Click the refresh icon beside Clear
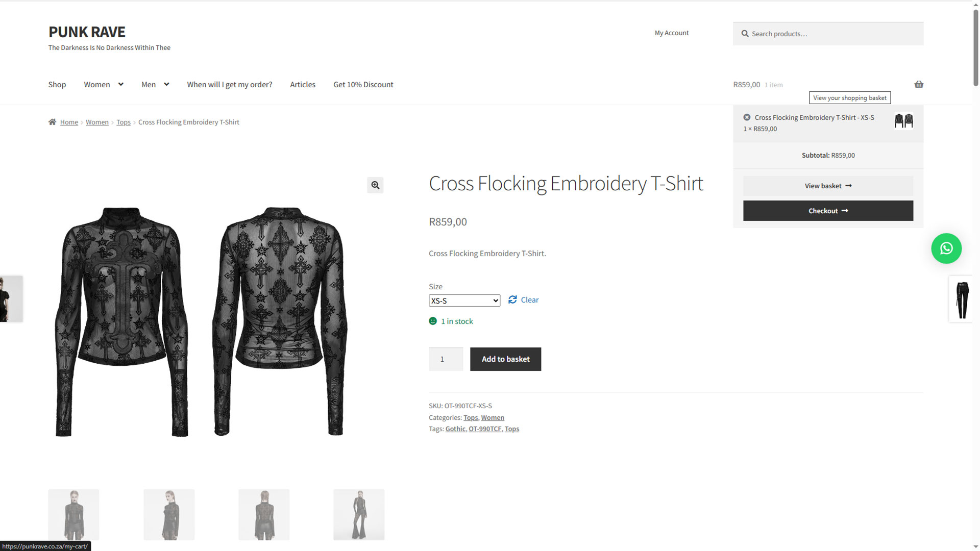Viewport: 980px width, 551px height. (x=512, y=300)
